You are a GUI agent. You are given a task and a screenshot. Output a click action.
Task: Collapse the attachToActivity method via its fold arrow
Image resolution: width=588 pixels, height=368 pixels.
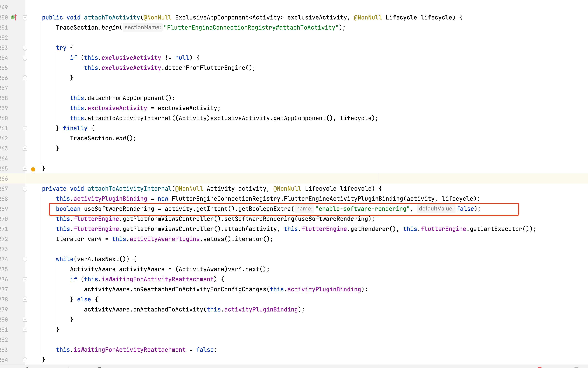[x=25, y=17]
